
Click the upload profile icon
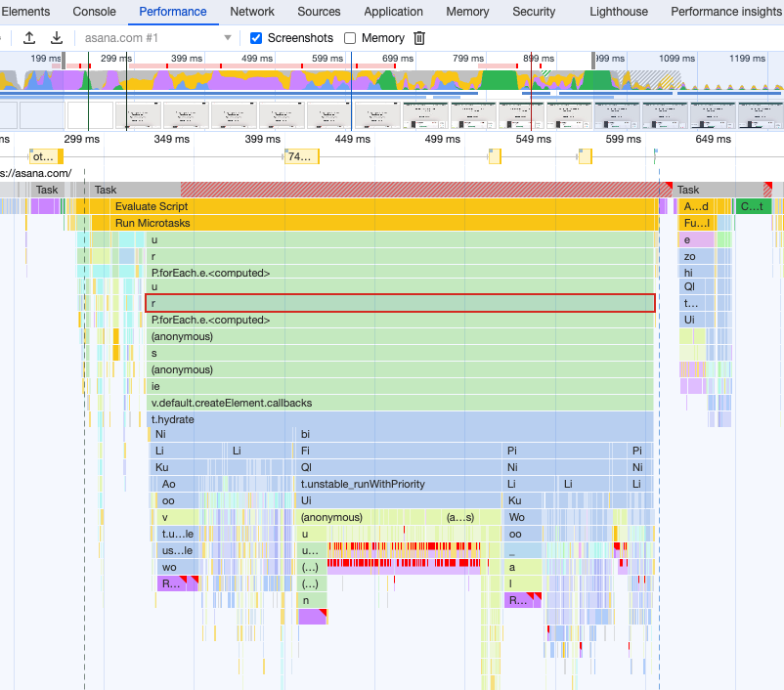tap(29, 38)
